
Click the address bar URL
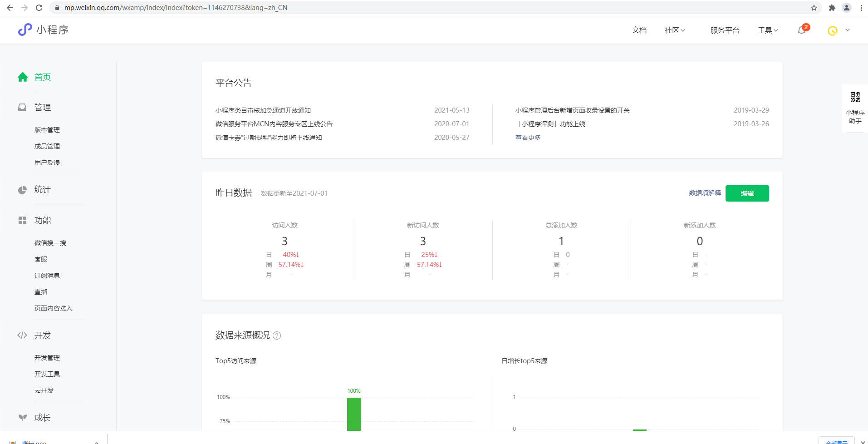(176, 8)
